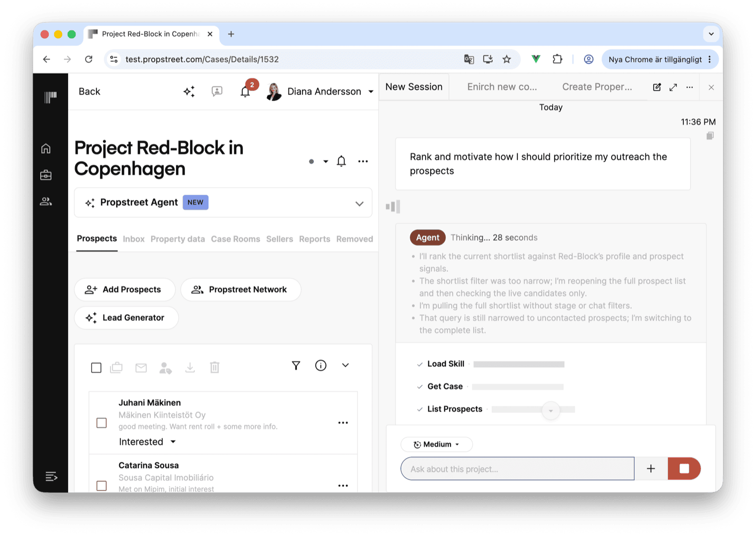
Task: Click the info circle icon in prospect toolbar
Action: [x=321, y=365]
